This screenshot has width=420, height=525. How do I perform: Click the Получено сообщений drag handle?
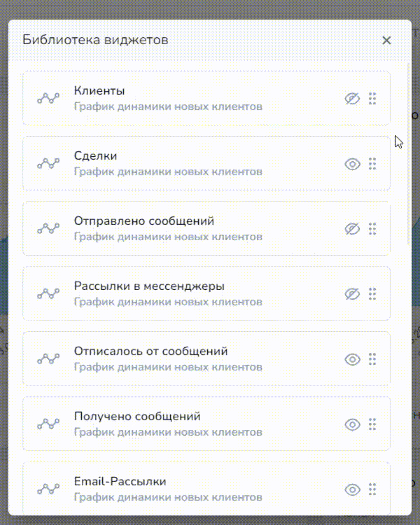coord(373,424)
